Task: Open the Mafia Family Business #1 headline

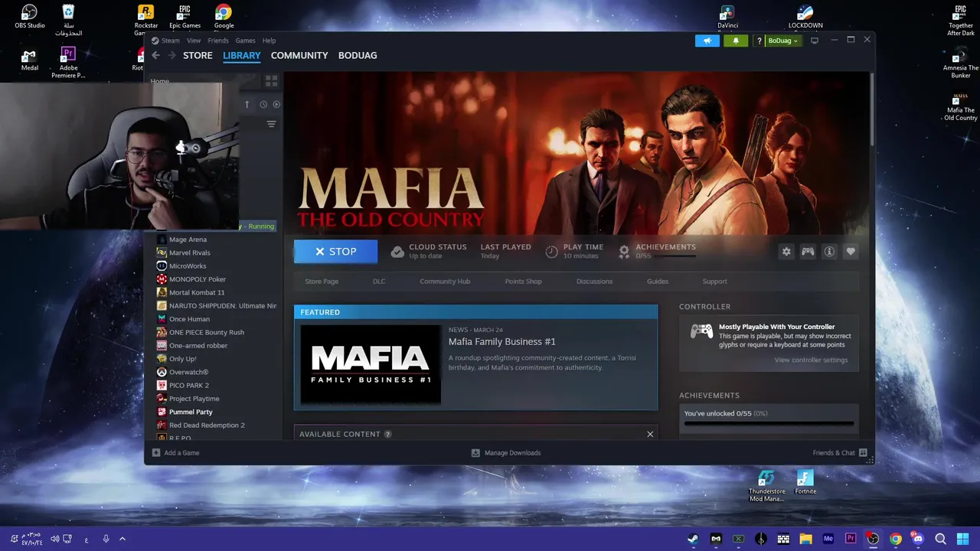Action: click(x=502, y=342)
